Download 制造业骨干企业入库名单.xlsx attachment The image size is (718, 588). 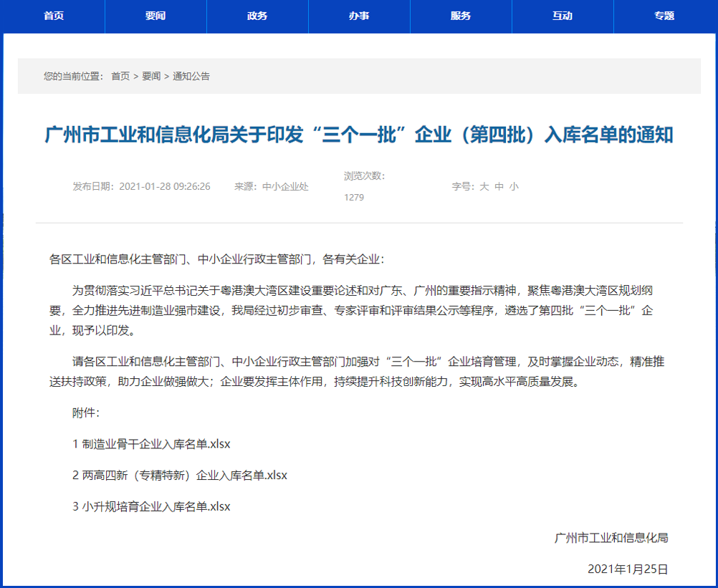pyautogui.click(x=151, y=444)
